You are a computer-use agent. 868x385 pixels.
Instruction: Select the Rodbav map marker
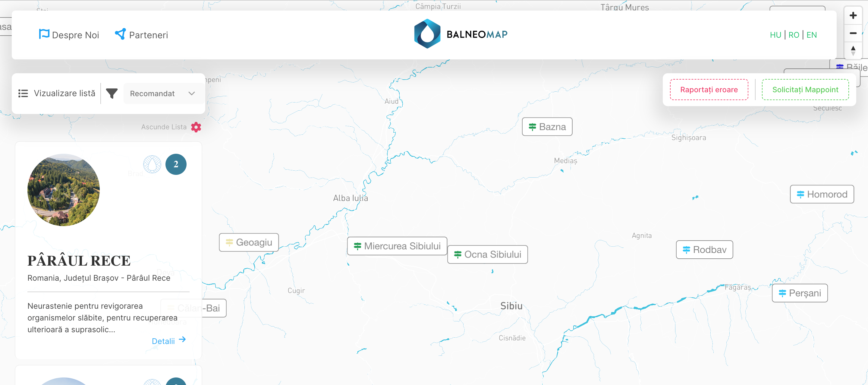click(x=704, y=249)
